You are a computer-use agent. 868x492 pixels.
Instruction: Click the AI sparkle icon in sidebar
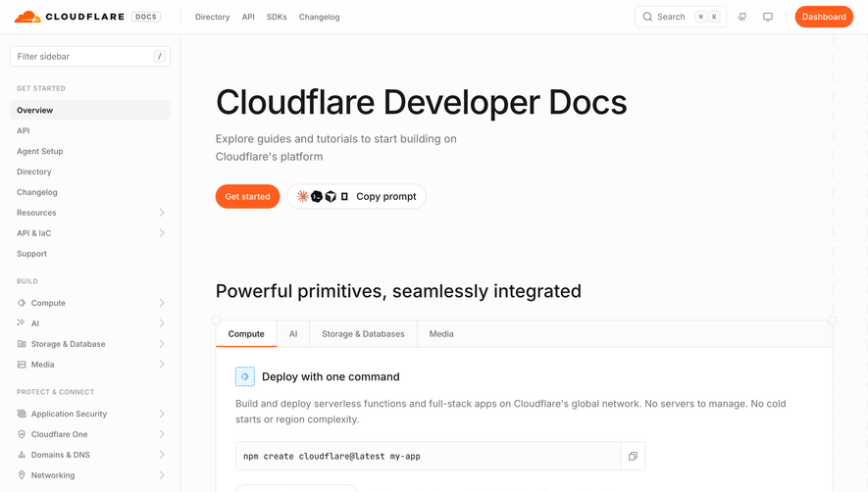click(x=21, y=322)
